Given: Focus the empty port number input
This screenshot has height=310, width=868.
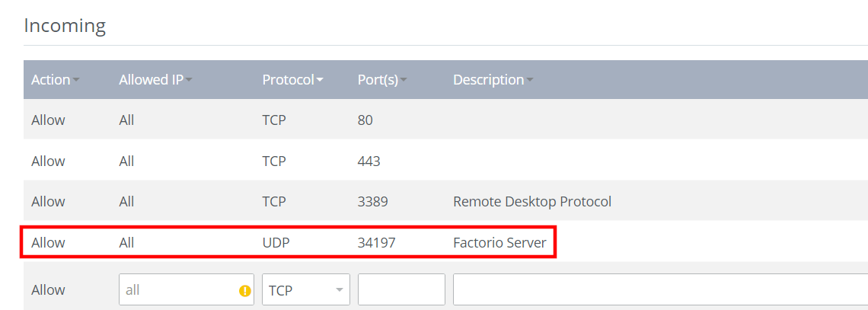Looking at the screenshot, I should tap(402, 289).
